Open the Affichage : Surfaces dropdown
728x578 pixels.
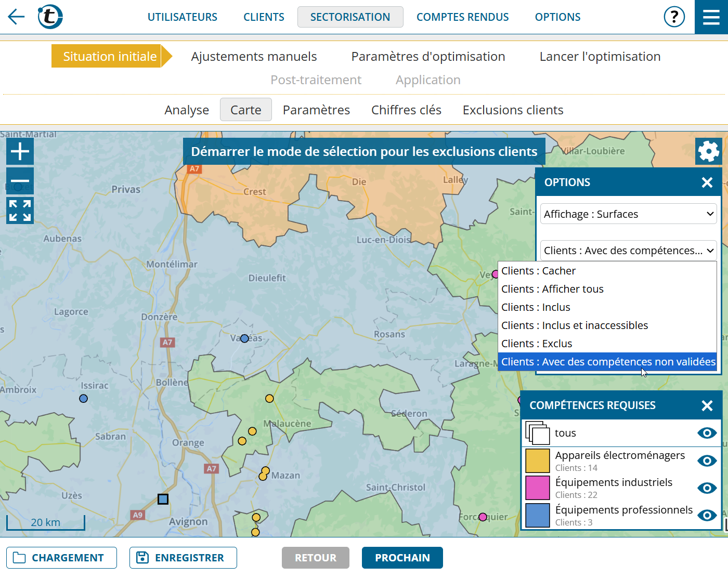click(x=628, y=214)
